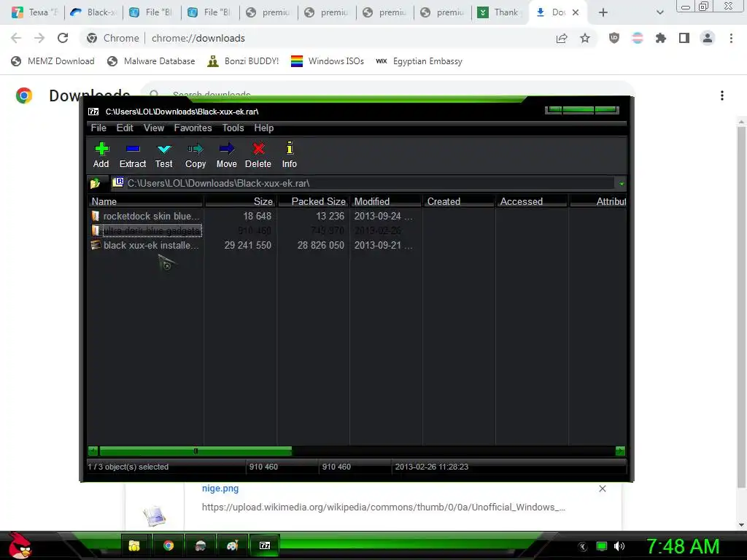Sort by Size column header
This screenshot has height=560, width=747.
point(241,201)
